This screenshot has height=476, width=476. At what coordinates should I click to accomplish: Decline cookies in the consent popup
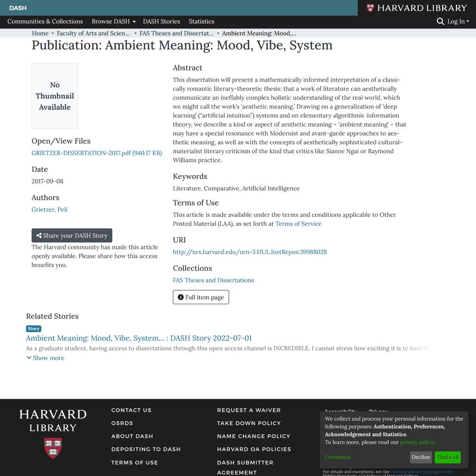tap(421, 457)
